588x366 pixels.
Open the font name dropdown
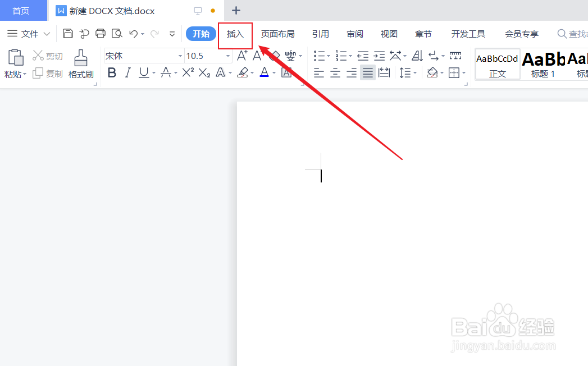click(179, 55)
